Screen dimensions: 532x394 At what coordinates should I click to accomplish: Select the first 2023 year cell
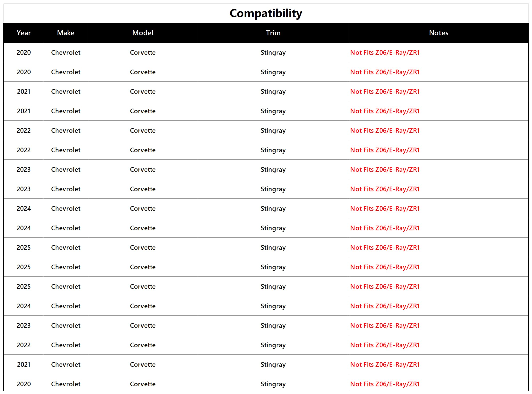click(24, 170)
